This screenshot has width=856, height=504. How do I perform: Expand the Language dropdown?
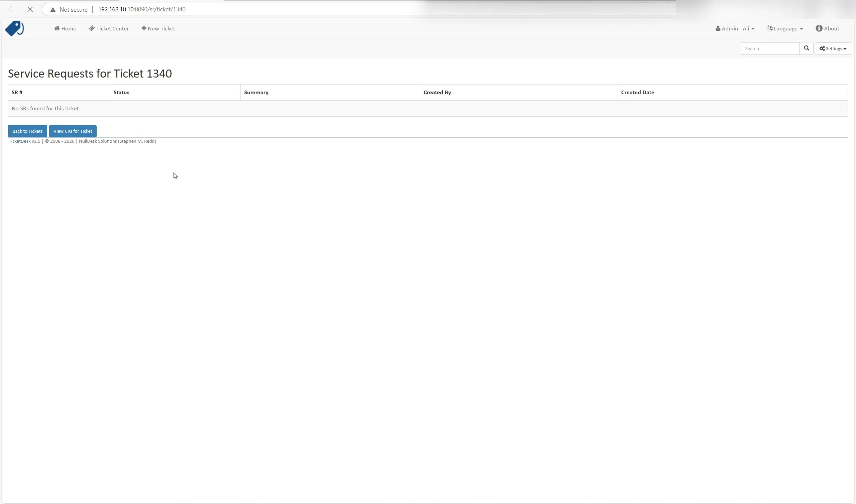(x=785, y=28)
